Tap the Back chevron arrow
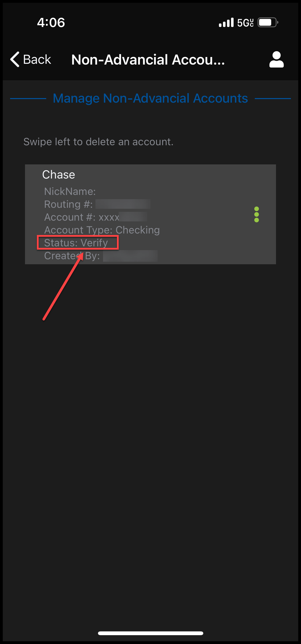301x644 pixels. (15, 60)
